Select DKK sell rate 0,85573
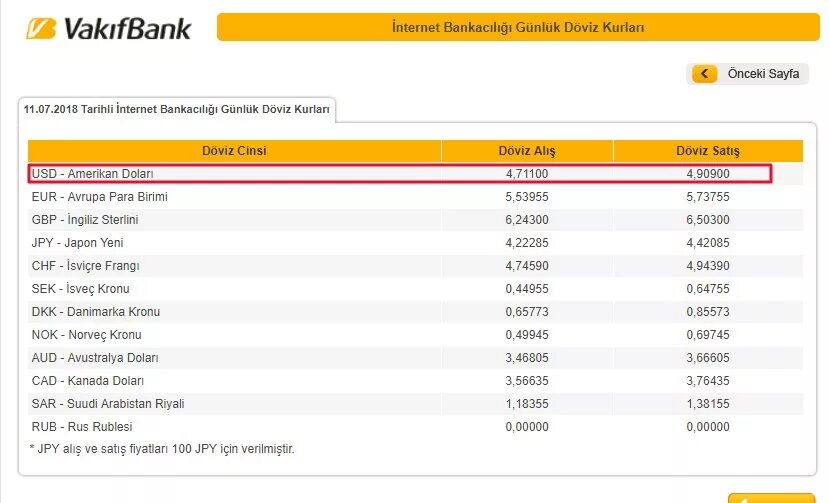 pos(708,312)
